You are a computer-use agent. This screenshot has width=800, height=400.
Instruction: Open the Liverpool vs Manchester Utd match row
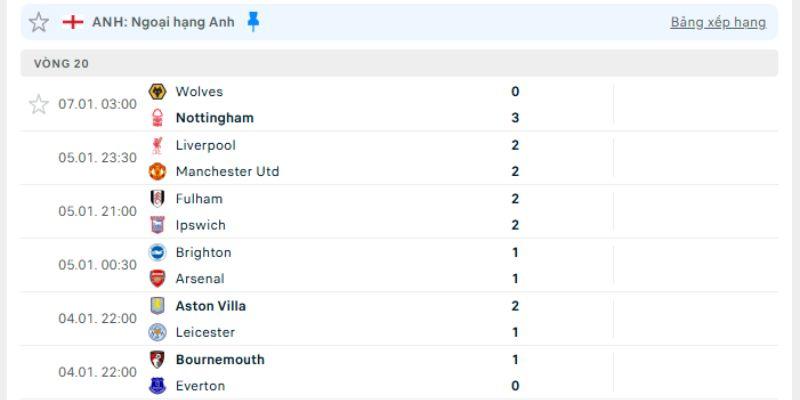399,158
